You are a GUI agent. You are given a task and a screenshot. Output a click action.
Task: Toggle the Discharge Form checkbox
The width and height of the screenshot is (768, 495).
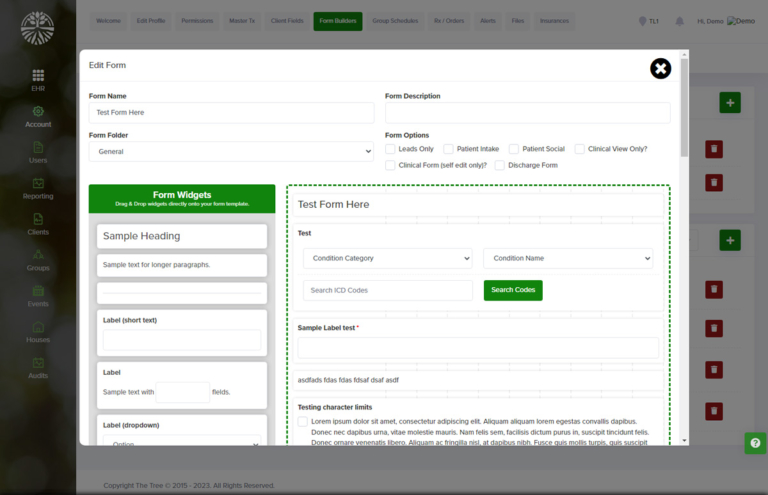tap(500, 165)
